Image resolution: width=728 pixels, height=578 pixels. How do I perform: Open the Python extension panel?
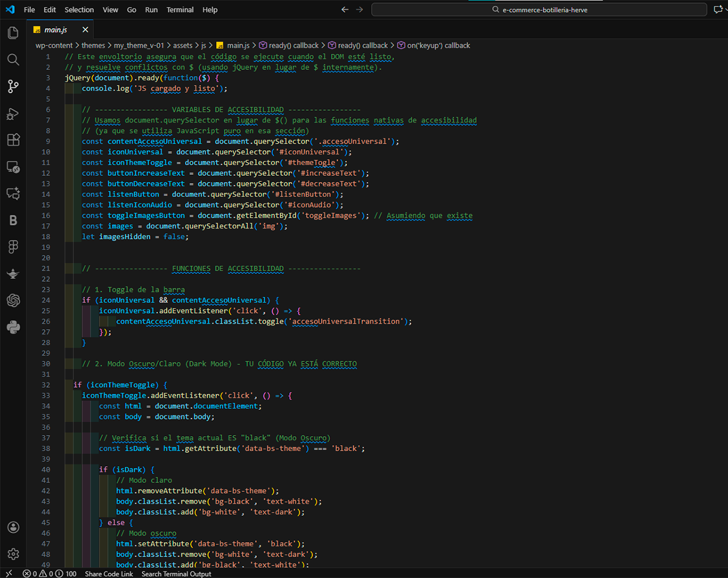13,327
